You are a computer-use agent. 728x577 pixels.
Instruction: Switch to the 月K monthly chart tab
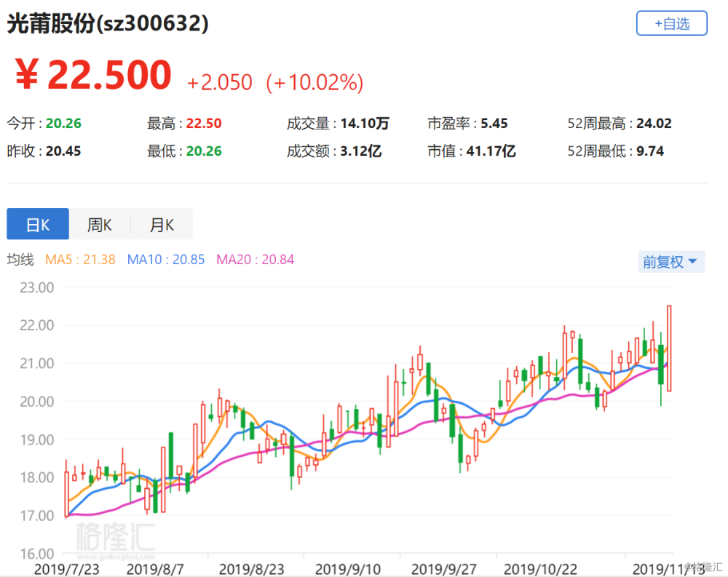(162, 224)
